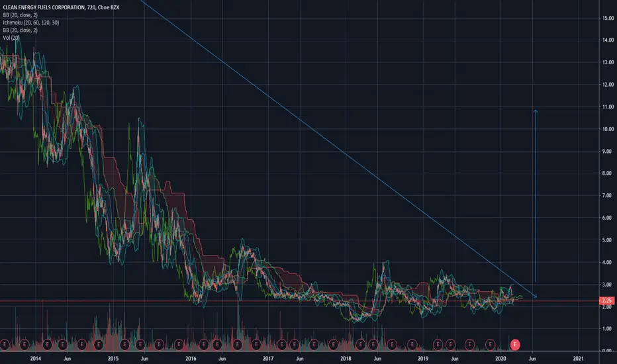Open the earnings marker at the chart's left edge
Image resolution: width=617 pixels, height=364 pixels.
tap(5, 345)
